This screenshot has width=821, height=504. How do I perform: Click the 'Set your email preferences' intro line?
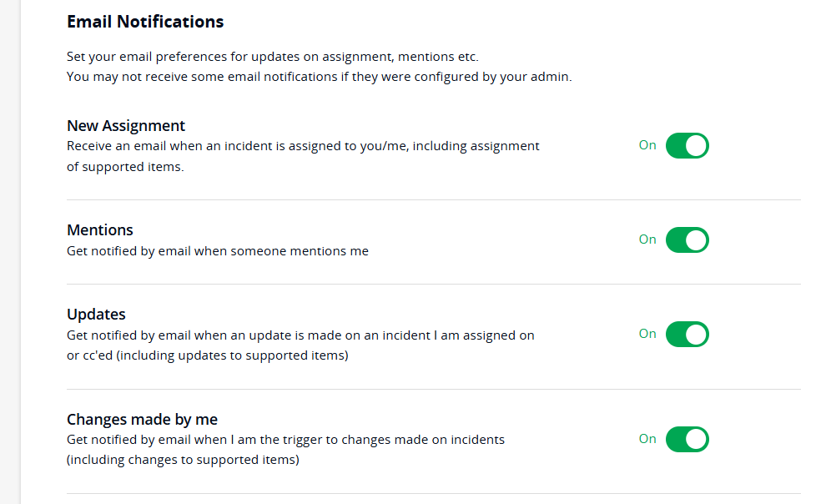272,58
